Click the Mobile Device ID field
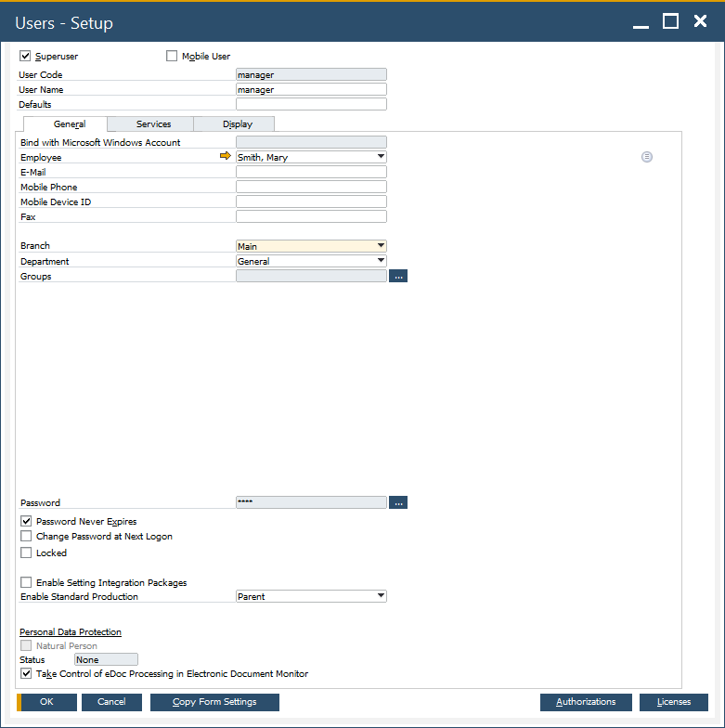The height and width of the screenshot is (728, 725). point(311,202)
